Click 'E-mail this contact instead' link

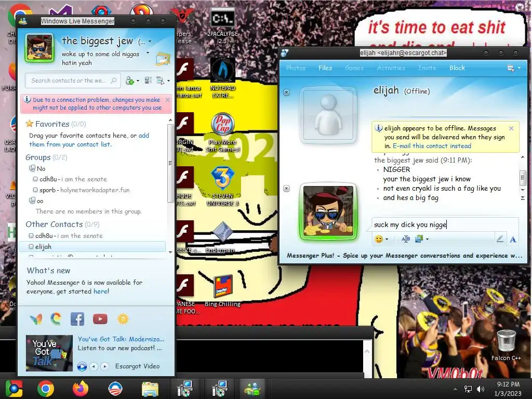(432, 146)
